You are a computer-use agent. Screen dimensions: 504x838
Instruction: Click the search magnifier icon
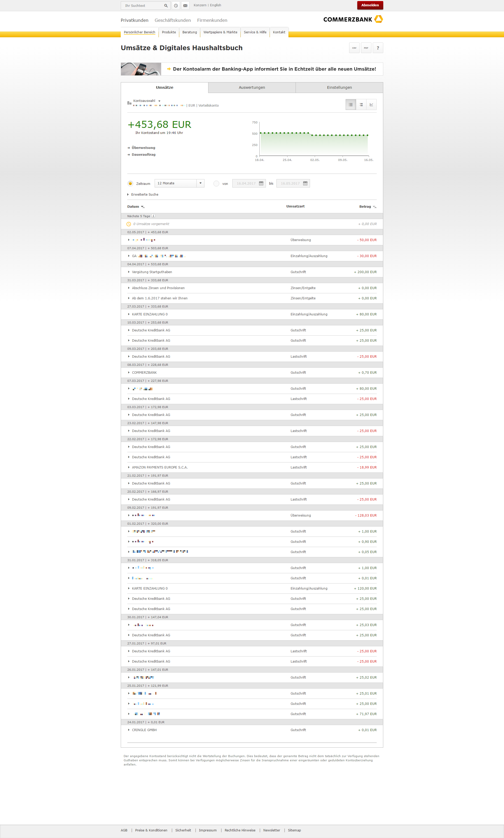click(x=166, y=6)
